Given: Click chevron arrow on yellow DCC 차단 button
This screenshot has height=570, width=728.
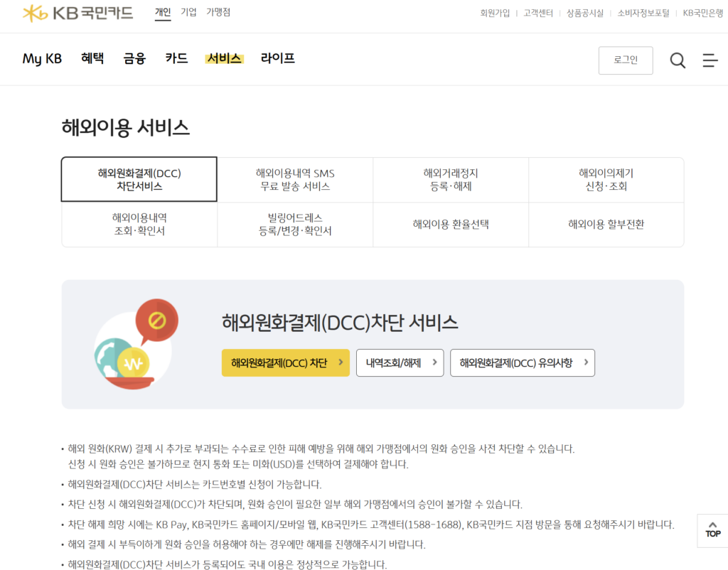Looking at the screenshot, I should pos(341,362).
